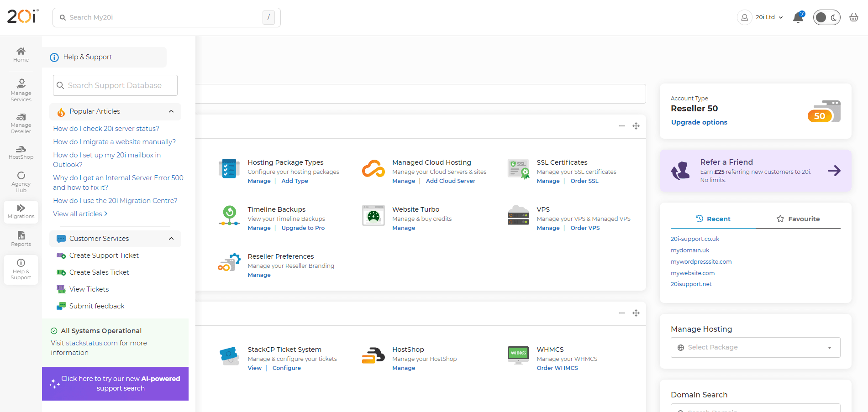The height and width of the screenshot is (412, 868).
Task: Switch to the Recent tab
Action: (713, 219)
